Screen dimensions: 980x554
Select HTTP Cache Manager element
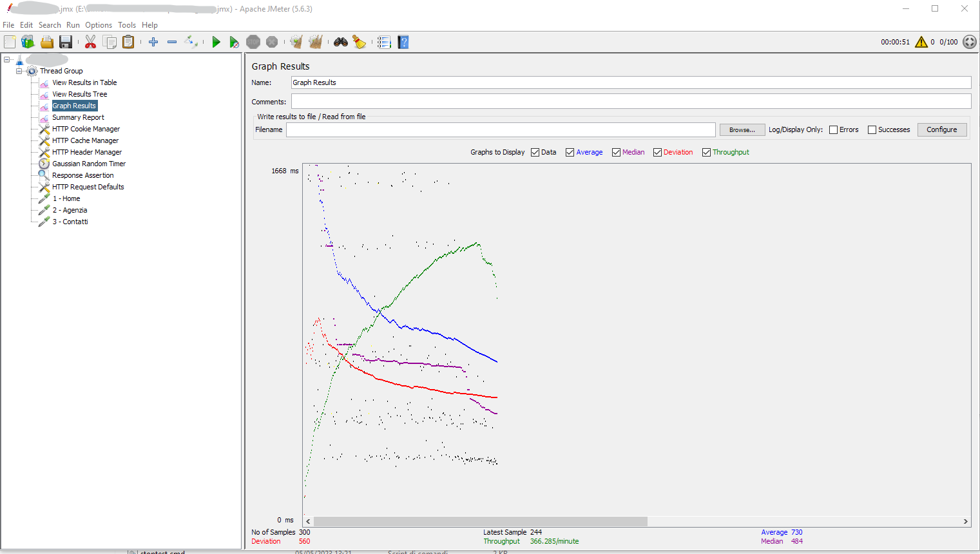click(x=85, y=140)
